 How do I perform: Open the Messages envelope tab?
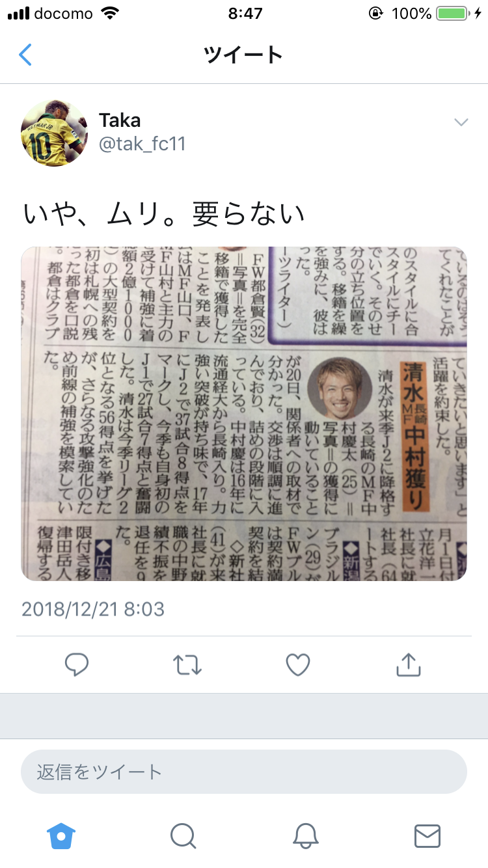pyautogui.click(x=427, y=836)
